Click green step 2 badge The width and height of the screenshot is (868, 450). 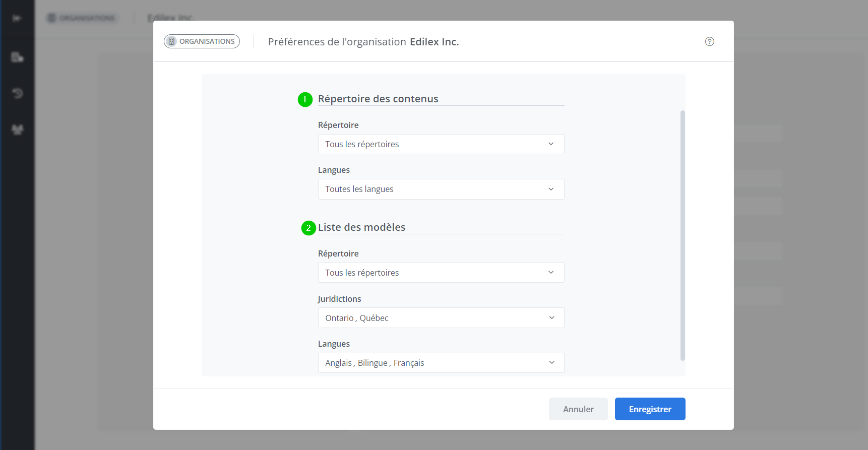click(x=308, y=228)
